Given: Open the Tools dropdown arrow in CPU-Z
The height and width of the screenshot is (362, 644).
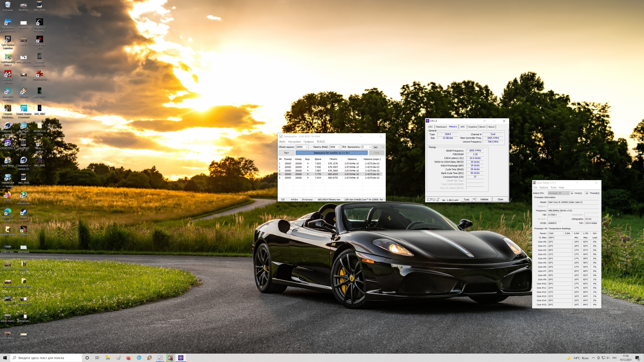Looking at the screenshot, I should coord(474,199).
